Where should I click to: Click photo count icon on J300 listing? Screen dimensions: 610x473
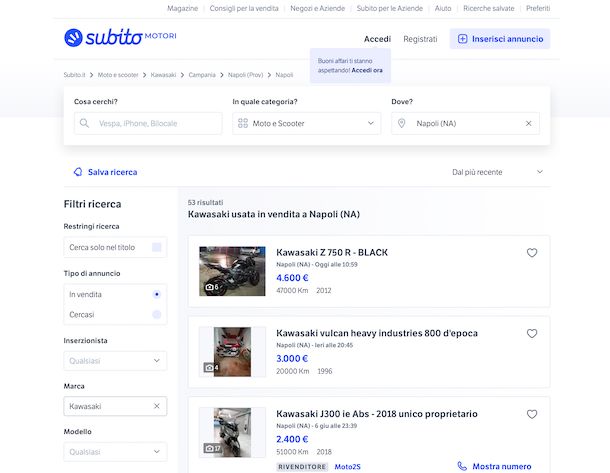[212, 448]
